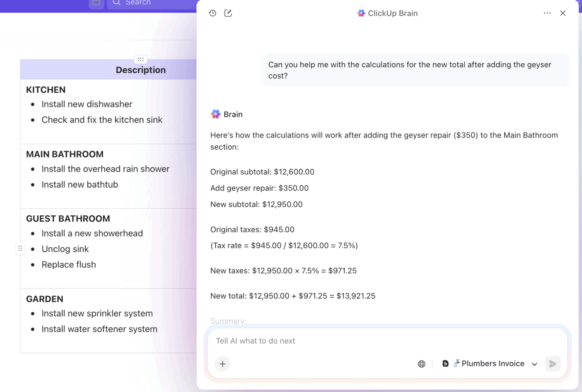Click 'Install new dishwasher' list item
This screenshot has height=392, width=582.
click(87, 104)
